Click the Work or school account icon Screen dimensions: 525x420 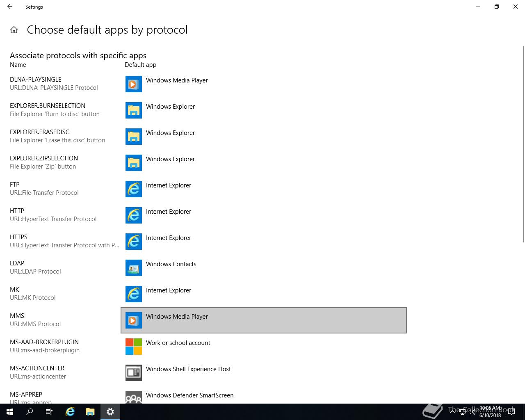[134, 347]
